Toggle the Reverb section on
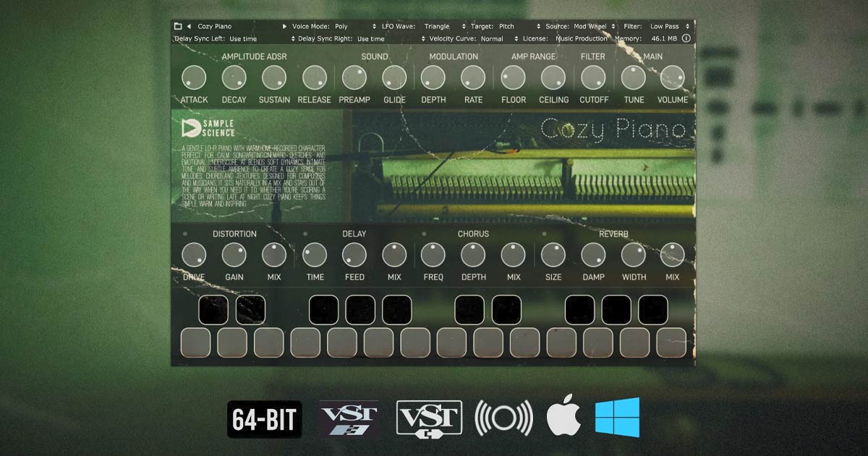868x456 pixels. point(545,233)
